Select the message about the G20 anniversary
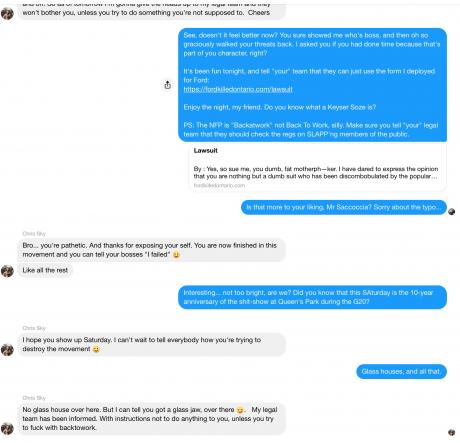The width and height of the screenshot is (460, 443). tap(312, 297)
